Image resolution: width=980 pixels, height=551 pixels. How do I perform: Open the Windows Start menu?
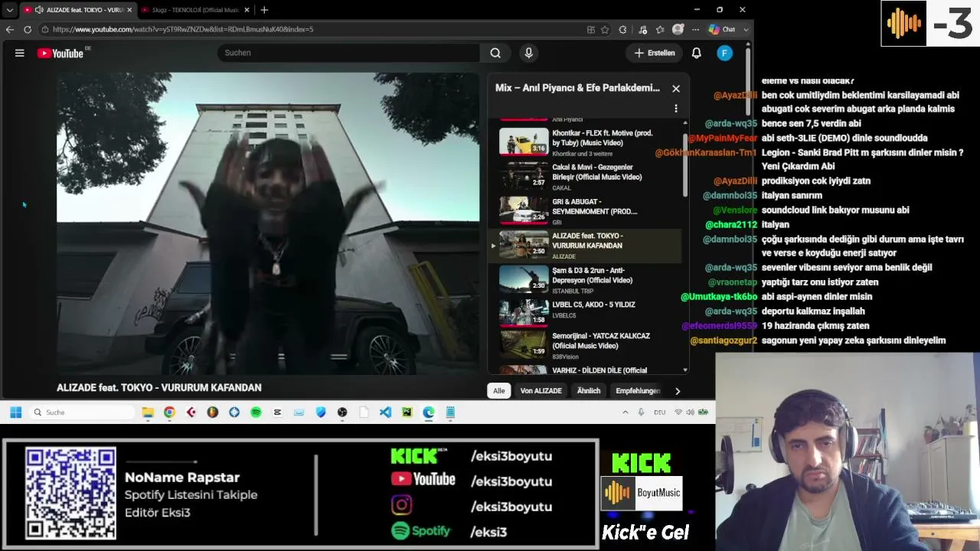pos(16,412)
